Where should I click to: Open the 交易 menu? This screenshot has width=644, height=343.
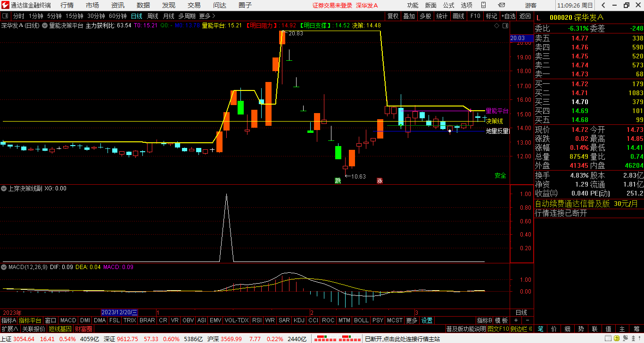[194, 5]
